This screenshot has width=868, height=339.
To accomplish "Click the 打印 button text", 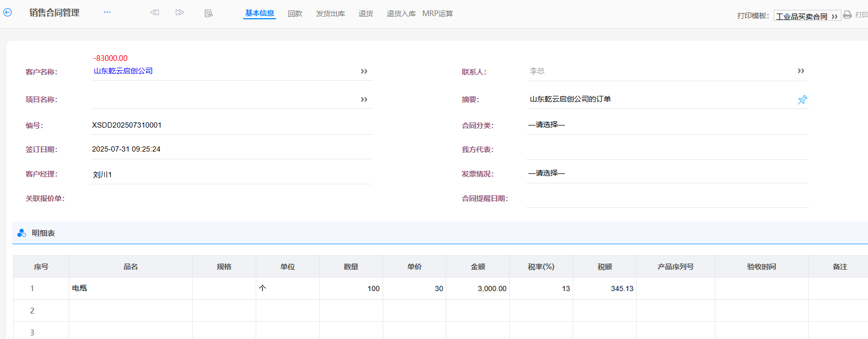I will 861,15.
